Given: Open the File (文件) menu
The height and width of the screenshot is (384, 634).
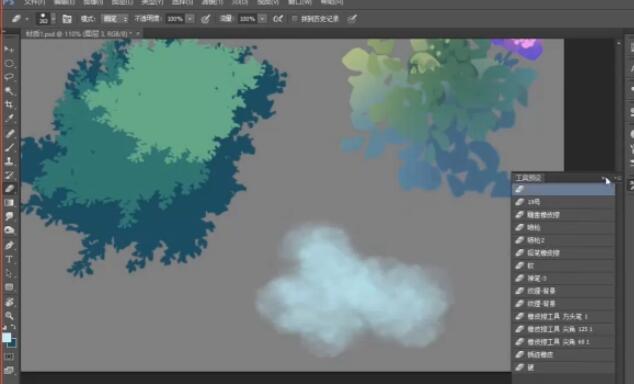Looking at the screenshot, I should (34, 2).
